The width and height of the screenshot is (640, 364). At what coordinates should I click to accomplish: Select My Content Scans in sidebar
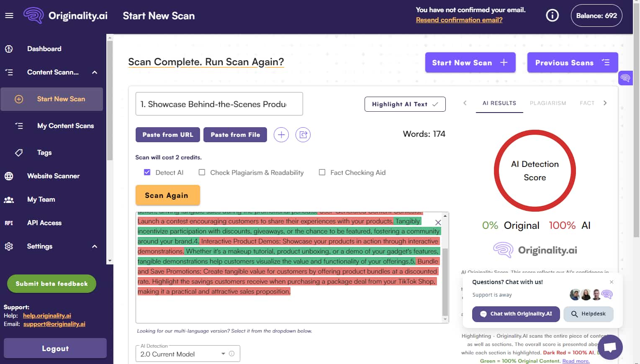tap(65, 126)
